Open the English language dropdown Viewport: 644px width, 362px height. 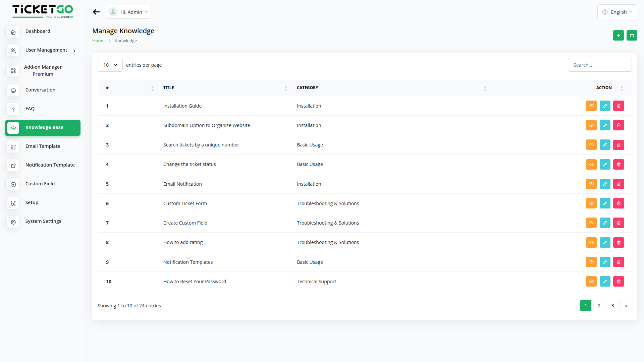coord(617,12)
